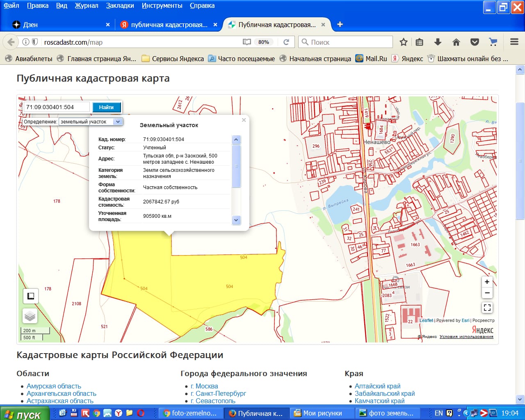Image resolution: width=525 pixels, height=420 pixels.
Task: Toggle fullscreen map view icon
Action: [487, 308]
